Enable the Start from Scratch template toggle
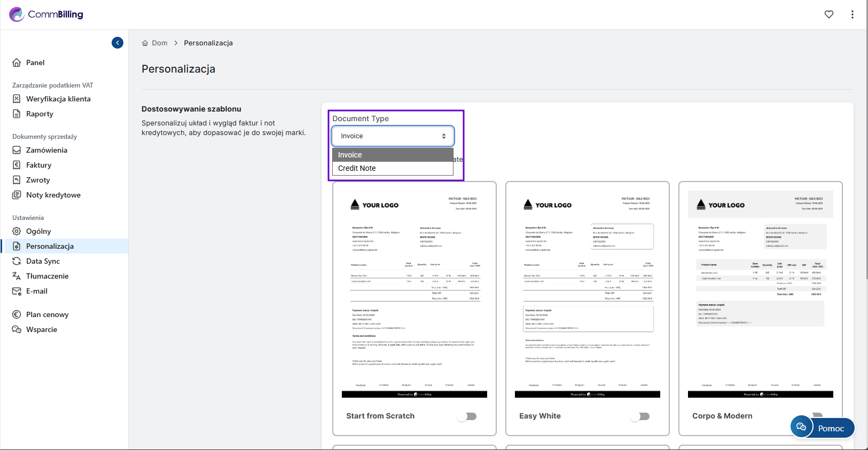The width and height of the screenshot is (868, 450). coord(467,416)
